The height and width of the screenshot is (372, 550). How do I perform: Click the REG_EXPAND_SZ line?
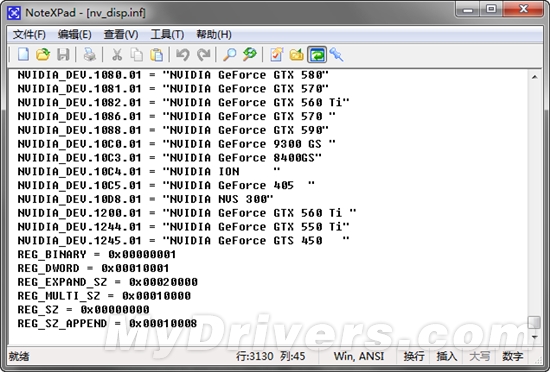click(108, 282)
